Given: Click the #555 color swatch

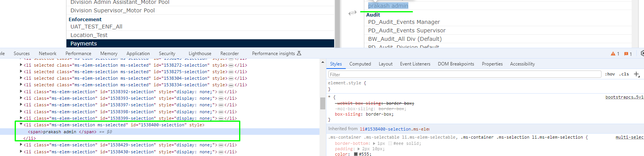Looking at the screenshot, I should coord(356,154).
